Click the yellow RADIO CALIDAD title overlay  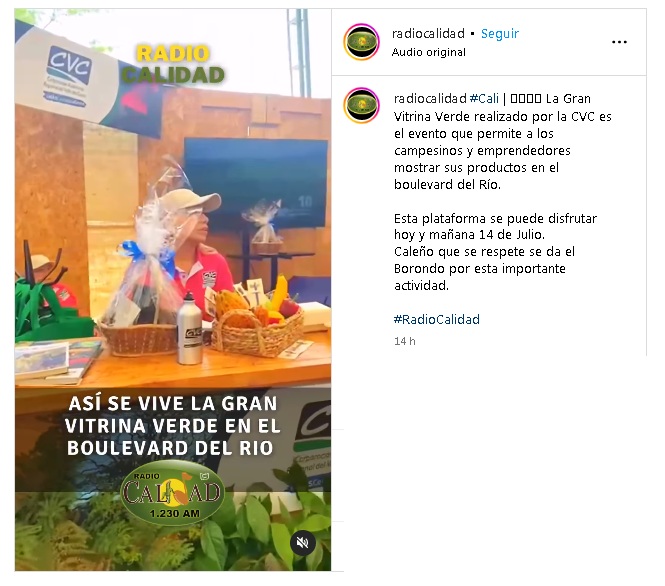(173, 64)
